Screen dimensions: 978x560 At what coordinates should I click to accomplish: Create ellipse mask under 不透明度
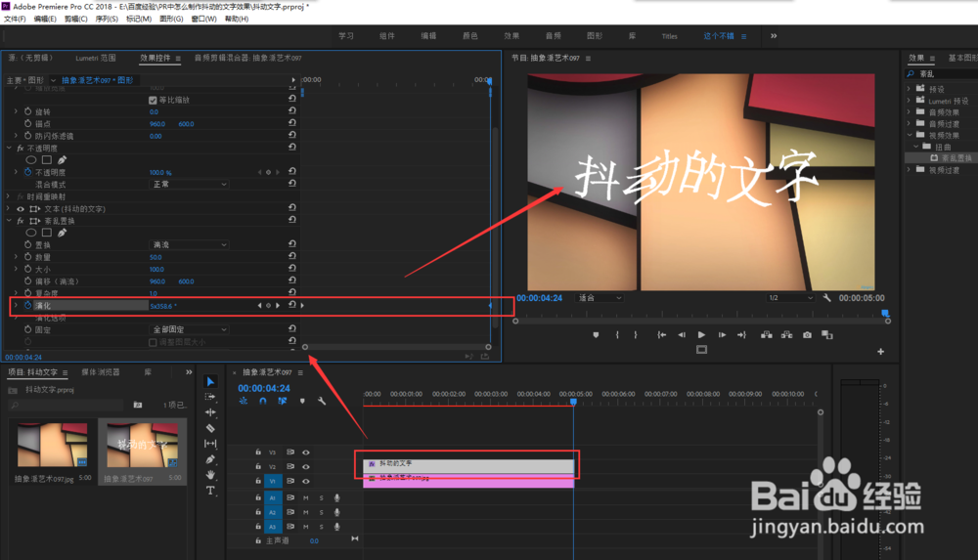coord(30,160)
